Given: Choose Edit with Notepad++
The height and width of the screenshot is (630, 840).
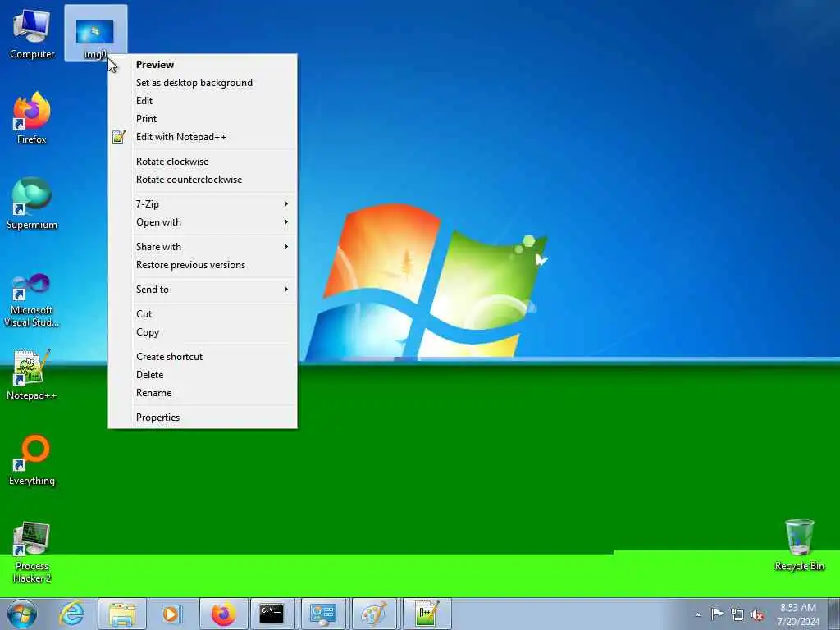Looking at the screenshot, I should pos(203,137).
